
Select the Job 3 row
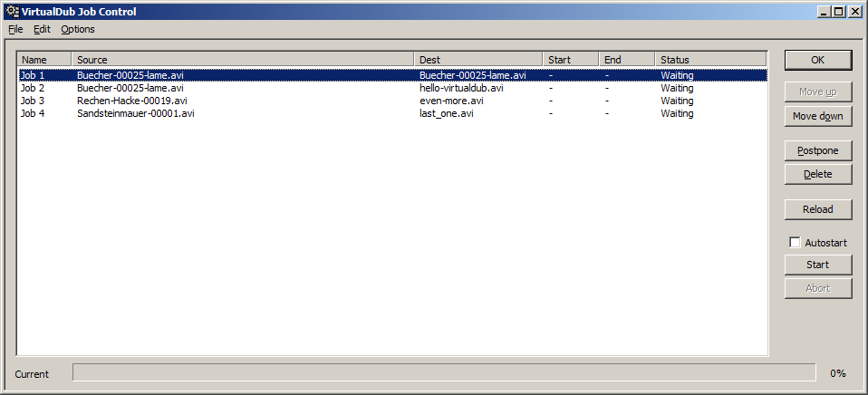coord(393,101)
